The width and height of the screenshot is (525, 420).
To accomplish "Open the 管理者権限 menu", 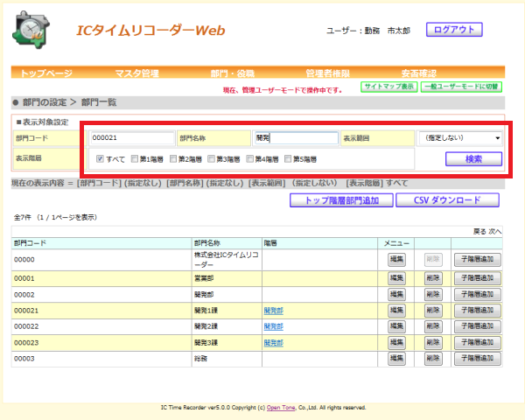I will (327, 73).
